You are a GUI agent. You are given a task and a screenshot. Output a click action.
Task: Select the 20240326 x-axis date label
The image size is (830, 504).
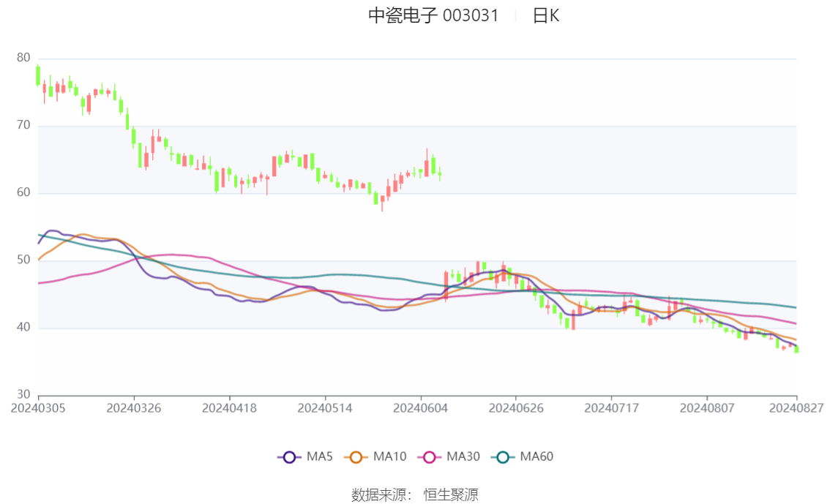coord(134,408)
